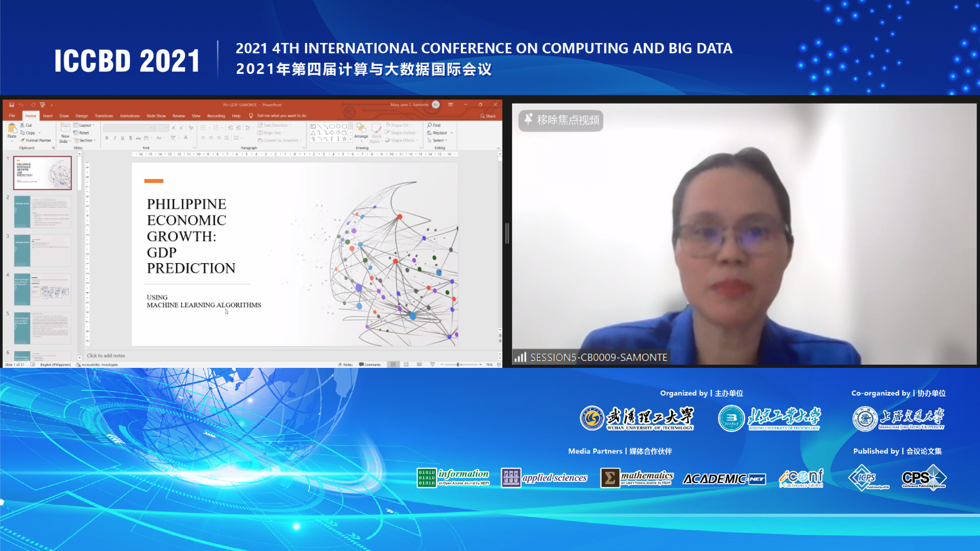The width and height of the screenshot is (980, 551).
Task: Increase font size in the Font group
Action: 174,128
